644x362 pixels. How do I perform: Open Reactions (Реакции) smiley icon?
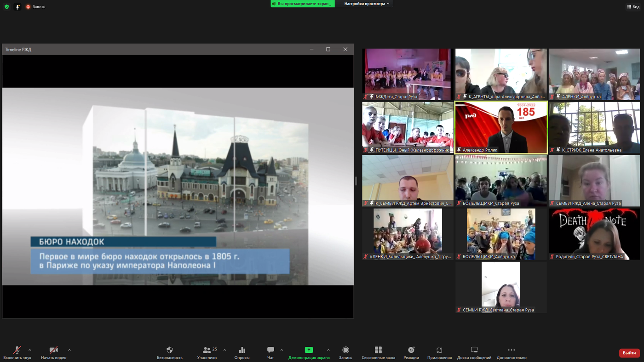(411, 351)
